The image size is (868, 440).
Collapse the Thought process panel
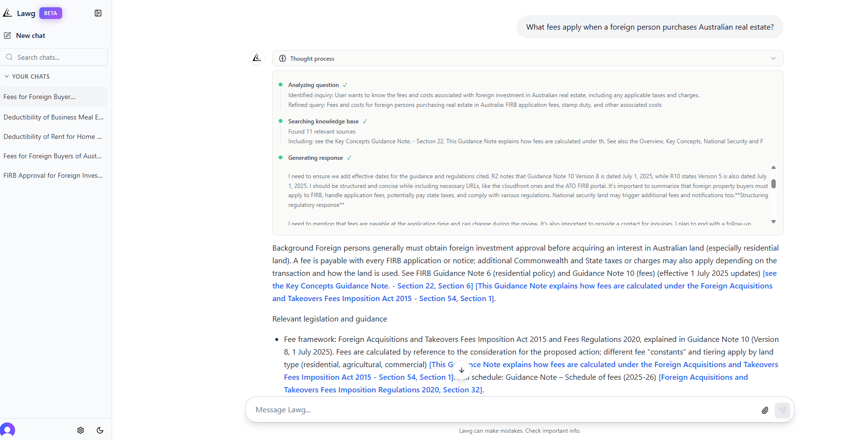tap(774, 58)
